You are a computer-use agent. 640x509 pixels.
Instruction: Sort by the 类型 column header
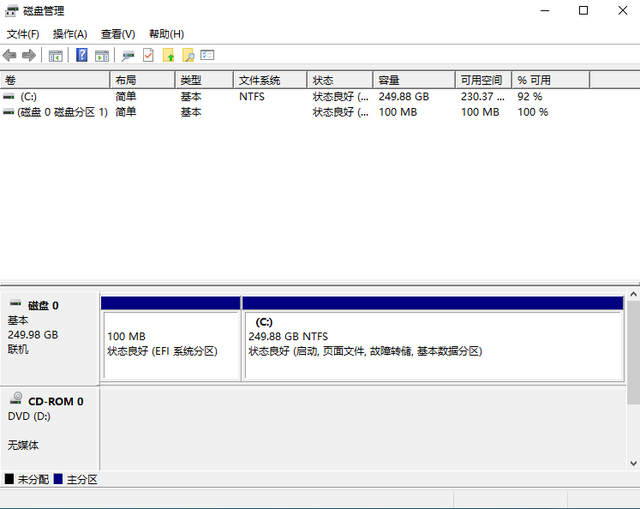point(204,80)
